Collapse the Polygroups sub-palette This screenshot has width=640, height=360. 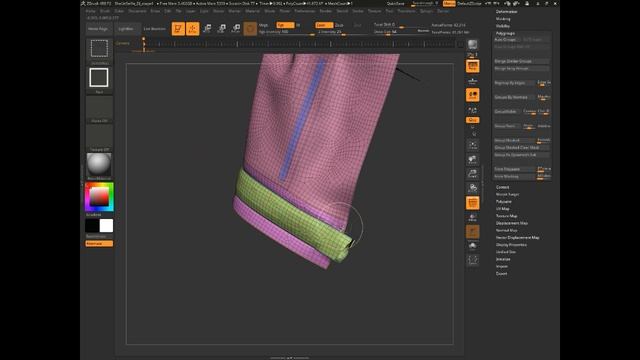505,33
